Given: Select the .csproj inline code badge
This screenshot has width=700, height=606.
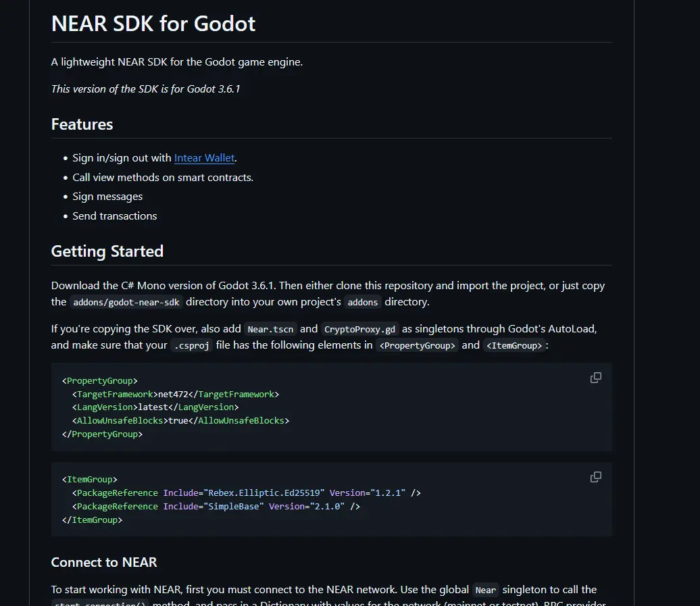Looking at the screenshot, I should coord(191,345).
